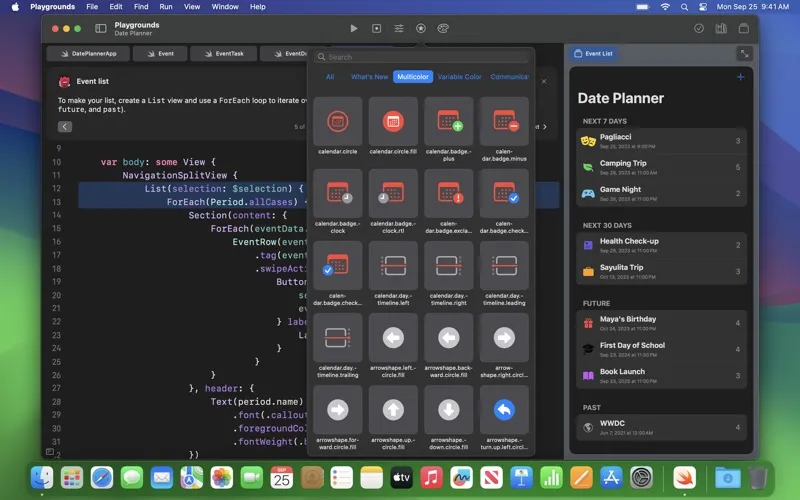Open the library books icon in toolbar
The width and height of the screenshot is (800, 500).
(x=721, y=29)
